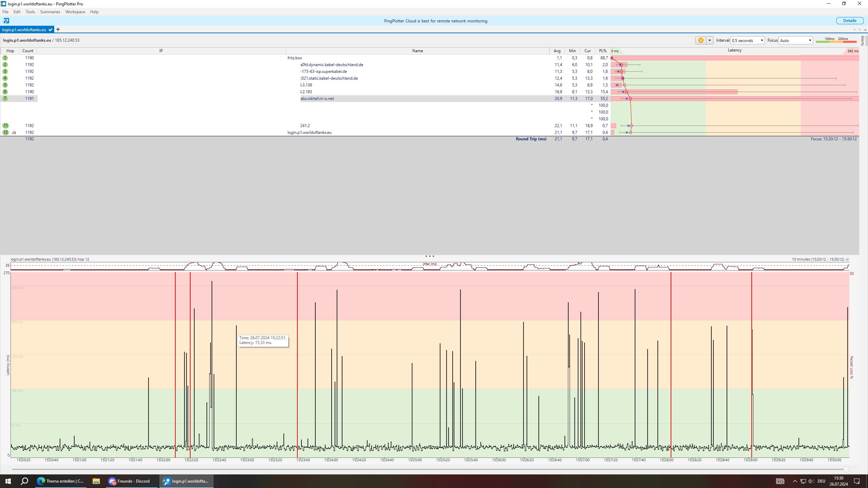
Task: Open the Focus Auto dropdown
Action: (795, 40)
